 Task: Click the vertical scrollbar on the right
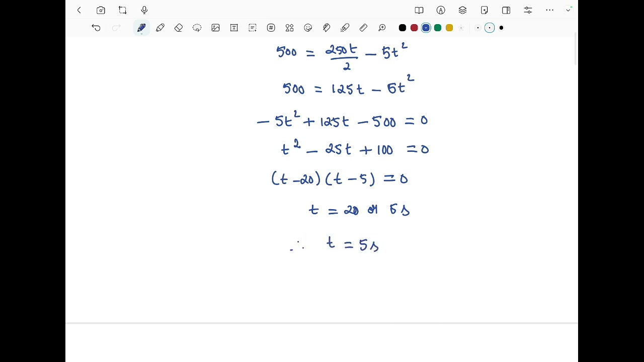pos(576,49)
